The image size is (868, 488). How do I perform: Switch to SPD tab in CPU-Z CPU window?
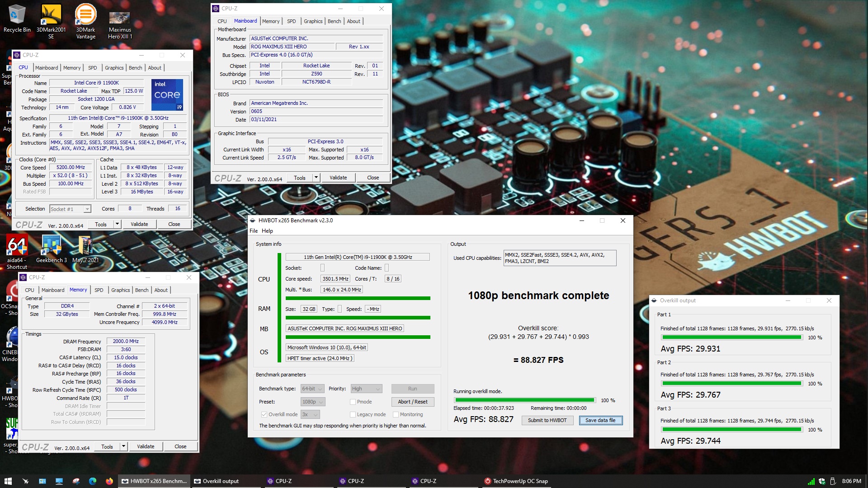pyautogui.click(x=92, y=68)
